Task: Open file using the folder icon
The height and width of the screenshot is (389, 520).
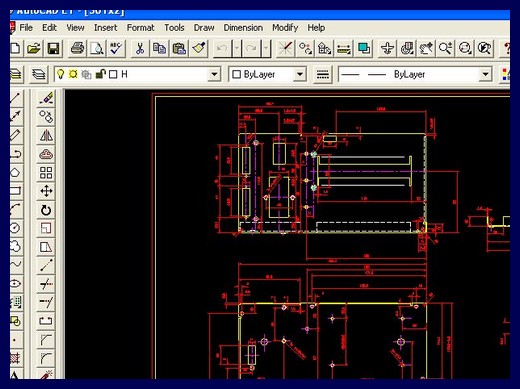Action: click(34, 49)
